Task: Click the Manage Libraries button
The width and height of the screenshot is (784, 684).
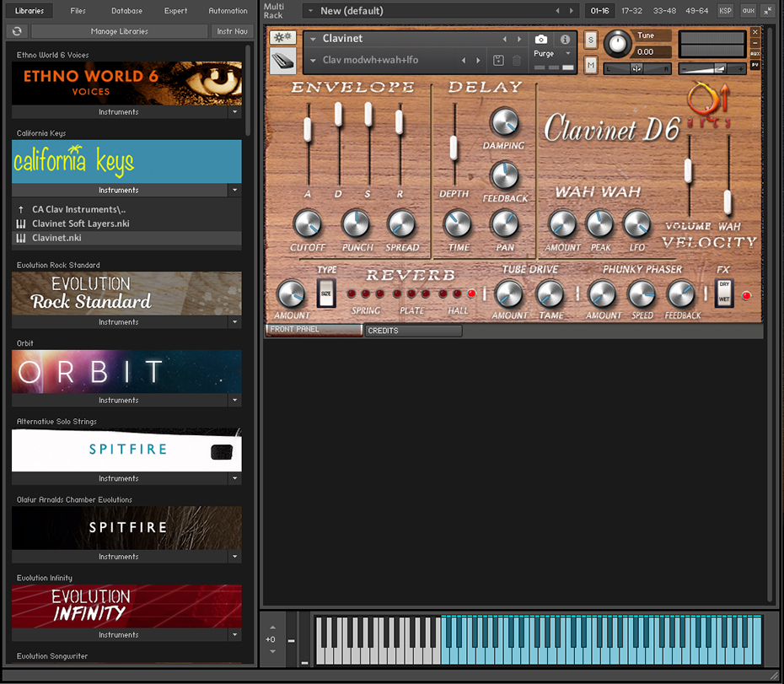Action: pyautogui.click(x=120, y=31)
